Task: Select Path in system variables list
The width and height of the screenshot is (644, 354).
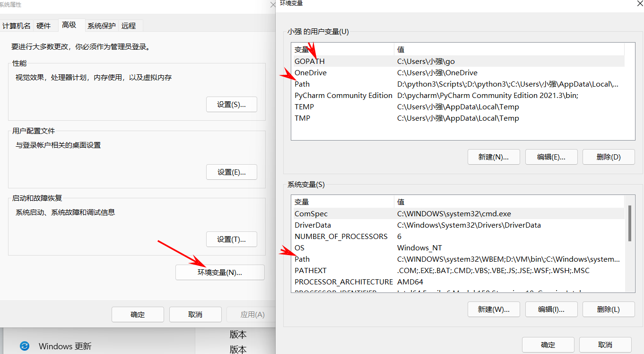Action: [458, 259]
